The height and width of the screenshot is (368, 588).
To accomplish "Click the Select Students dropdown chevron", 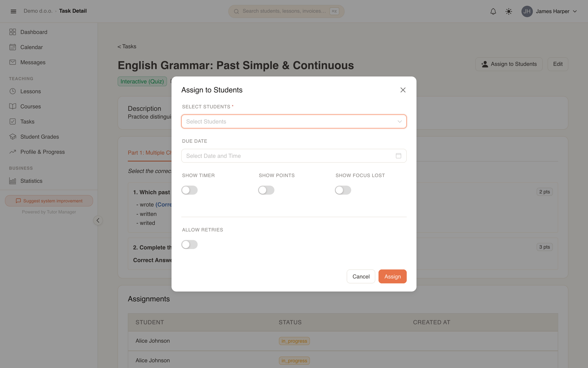I will (x=400, y=122).
